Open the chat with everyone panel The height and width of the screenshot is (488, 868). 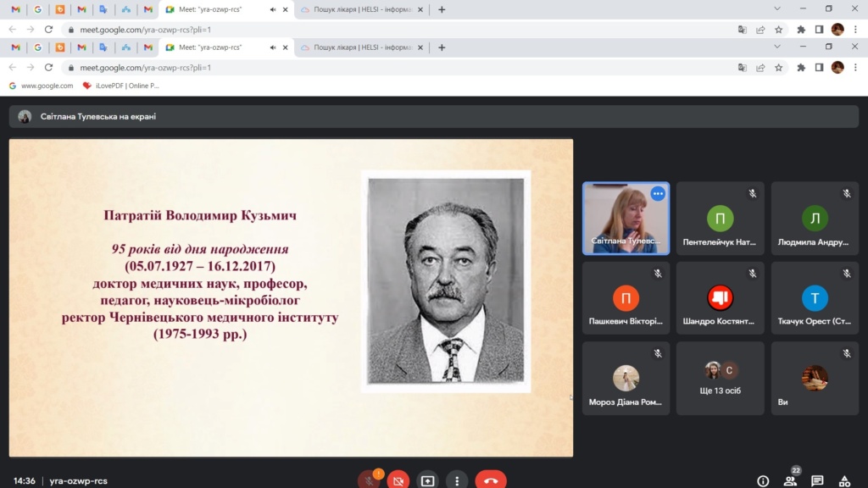817,480
